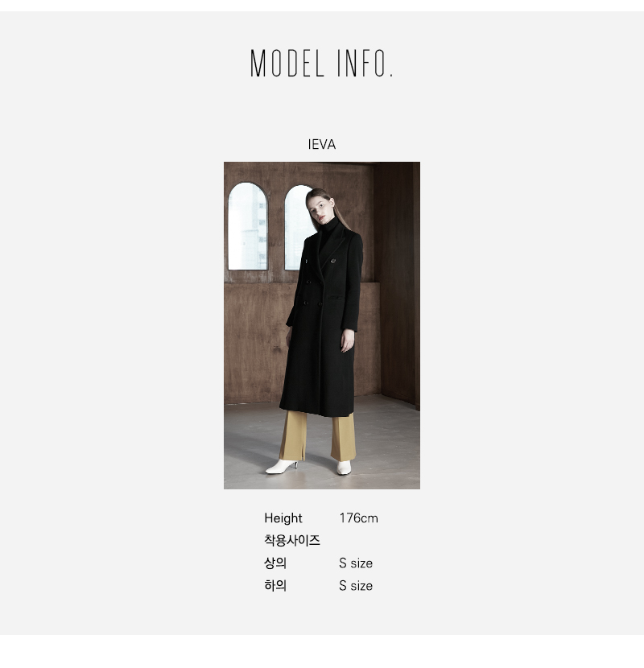Click the letter M of MODEL heading
The height and width of the screenshot is (668, 644).
pyautogui.click(x=258, y=64)
